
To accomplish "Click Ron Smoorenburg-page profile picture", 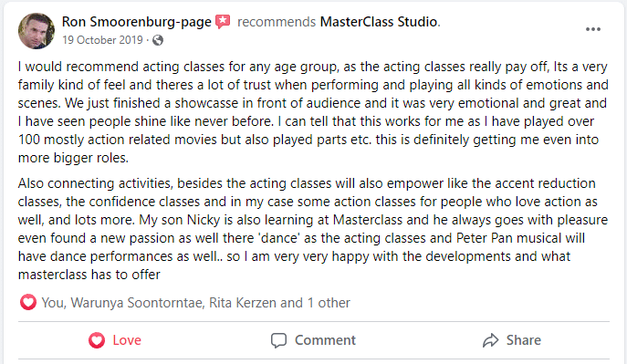I will coord(37,31).
